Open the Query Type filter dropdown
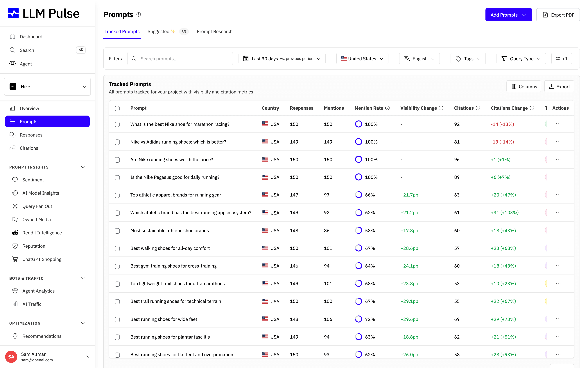The width and height of the screenshot is (588, 368). [x=521, y=59]
